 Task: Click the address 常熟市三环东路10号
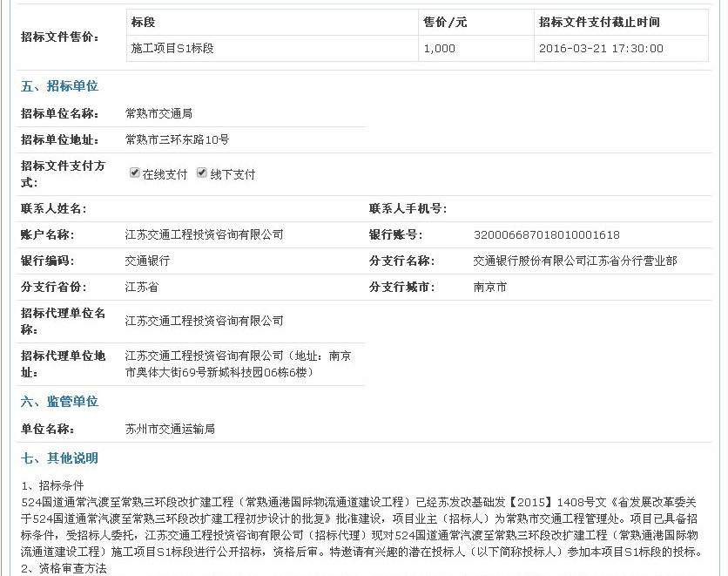click(178, 139)
